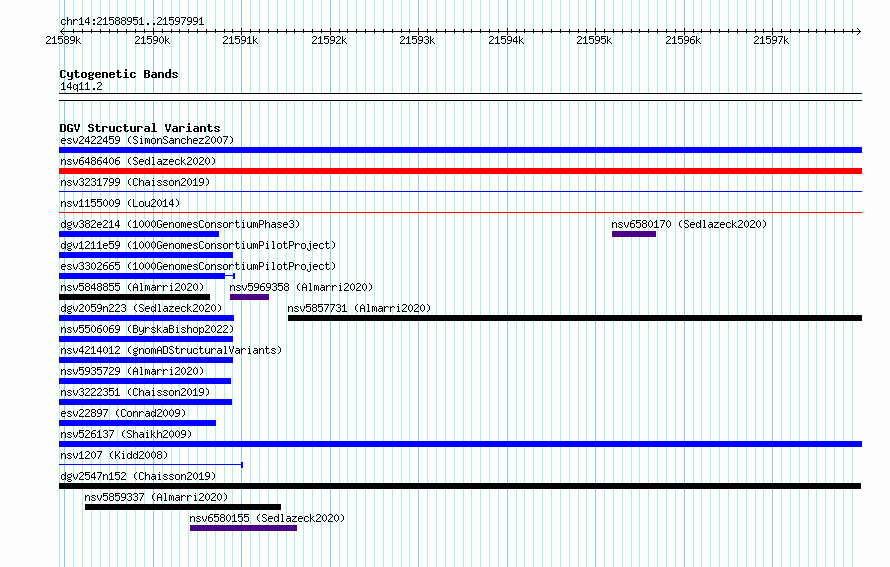Click the dgv382e214 (1000GenomesConsortiumPhase3) label

click(x=180, y=224)
